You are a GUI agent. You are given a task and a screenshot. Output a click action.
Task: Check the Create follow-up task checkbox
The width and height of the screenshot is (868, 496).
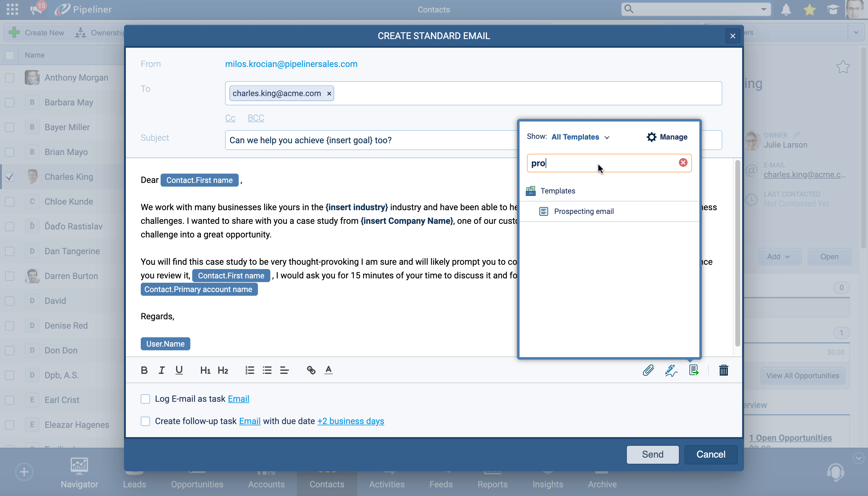[x=145, y=421]
